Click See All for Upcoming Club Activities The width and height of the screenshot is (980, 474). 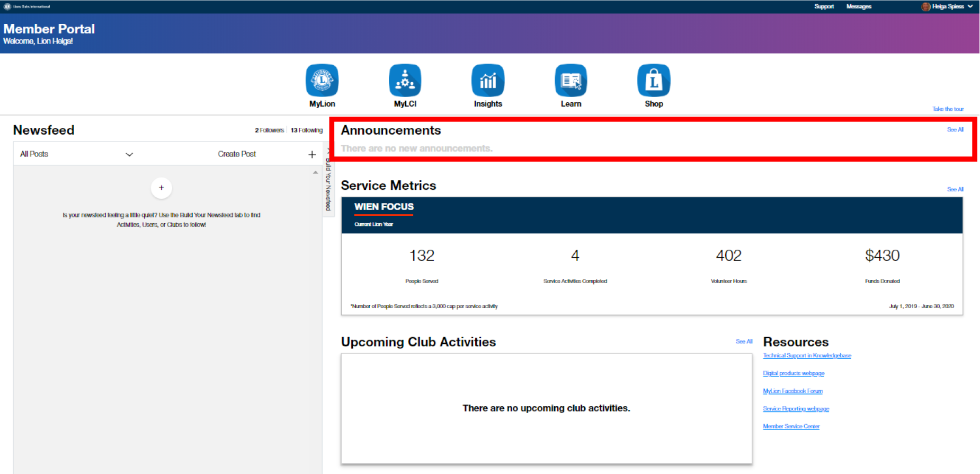pyautogui.click(x=744, y=341)
